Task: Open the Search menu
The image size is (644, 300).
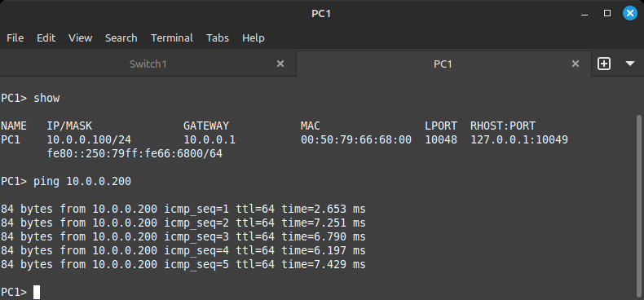Action: pos(121,37)
